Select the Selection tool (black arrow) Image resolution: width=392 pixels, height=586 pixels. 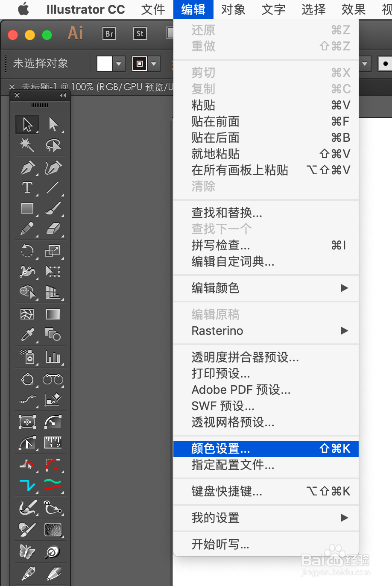[27, 124]
